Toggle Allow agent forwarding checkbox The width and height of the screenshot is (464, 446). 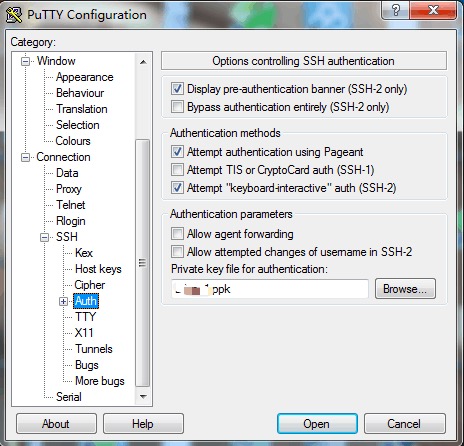177,234
